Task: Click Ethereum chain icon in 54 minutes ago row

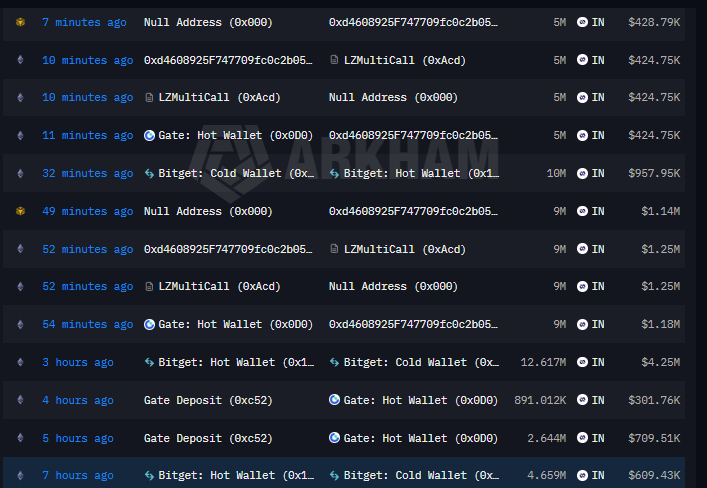Action: [20, 324]
